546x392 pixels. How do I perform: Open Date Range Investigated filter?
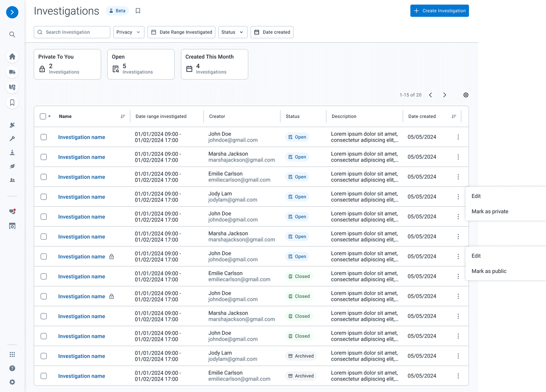coord(181,32)
